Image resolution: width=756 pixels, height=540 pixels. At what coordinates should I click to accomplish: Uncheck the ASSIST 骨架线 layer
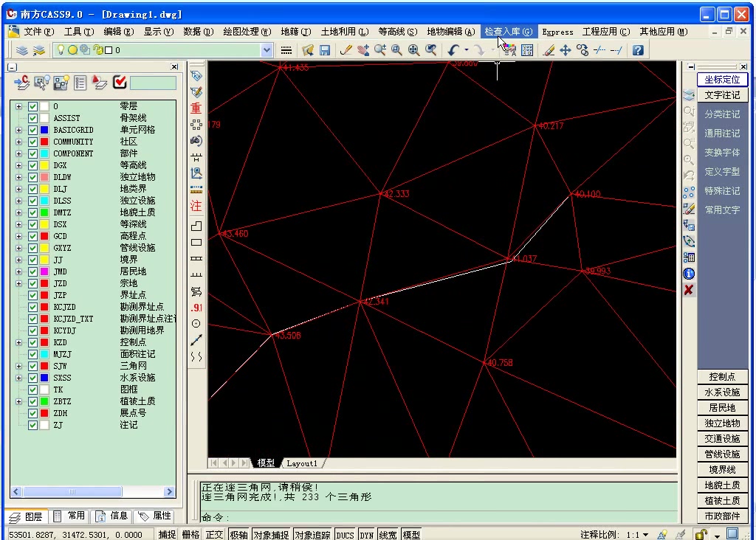(x=33, y=117)
